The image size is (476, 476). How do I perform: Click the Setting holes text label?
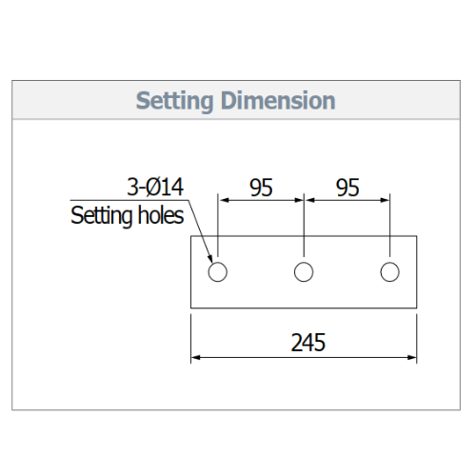coord(127,216)
